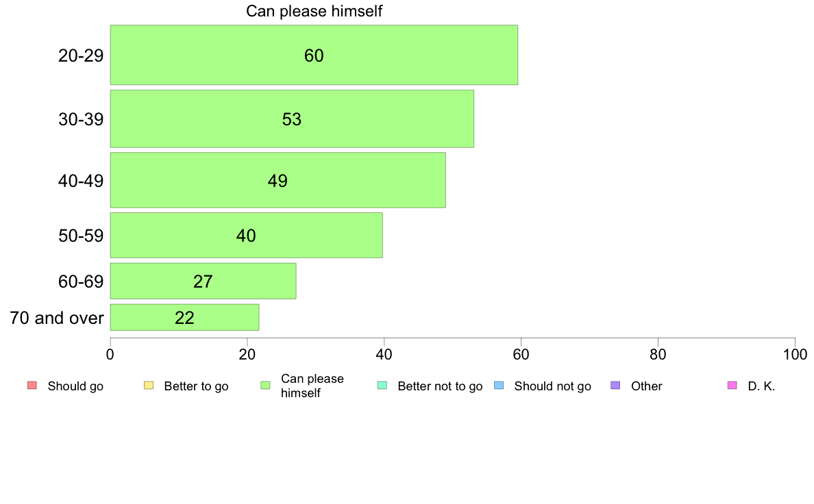Select the 20-29 bar showing 60

coord(314,55)
